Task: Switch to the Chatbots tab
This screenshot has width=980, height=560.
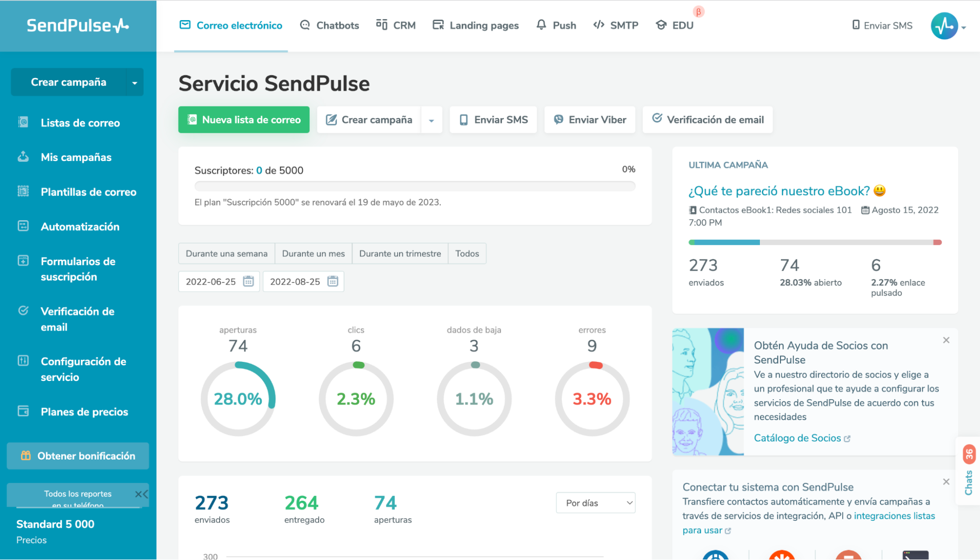Action: (x=329, y=25)
